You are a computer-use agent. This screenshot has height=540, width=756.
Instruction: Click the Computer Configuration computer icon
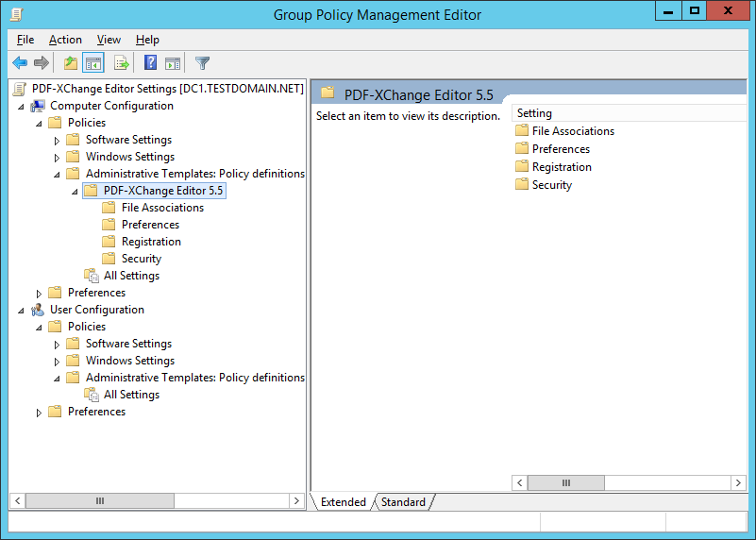tap(38, 106)
